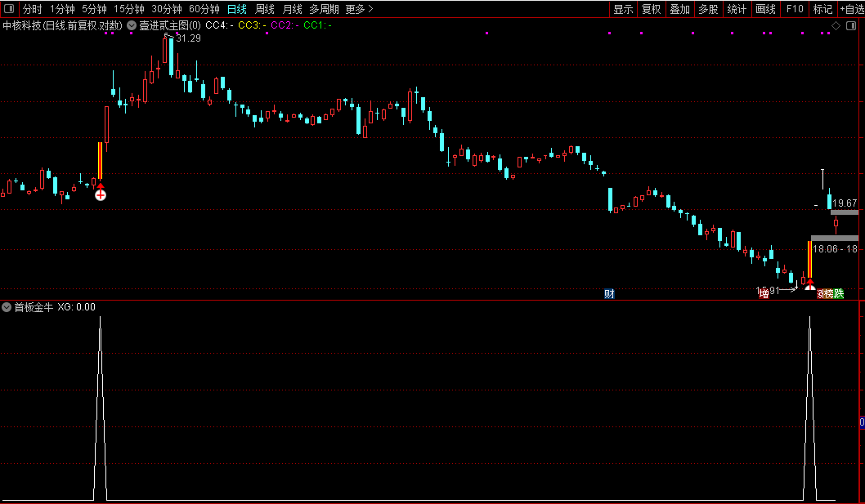Click the diamond icon at chart top-right
The height and width of the screenshot is (504, 865).
tap(836, 25)
